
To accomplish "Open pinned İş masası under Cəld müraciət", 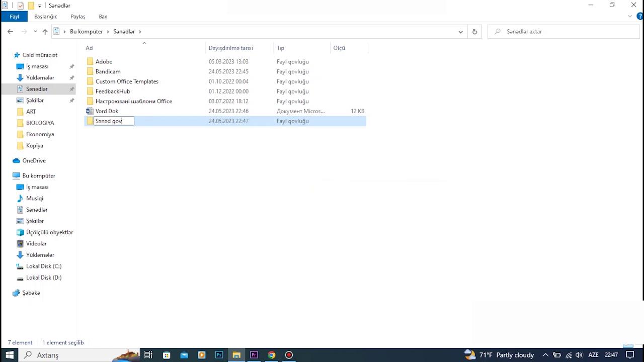I will (x=37, y=66).
